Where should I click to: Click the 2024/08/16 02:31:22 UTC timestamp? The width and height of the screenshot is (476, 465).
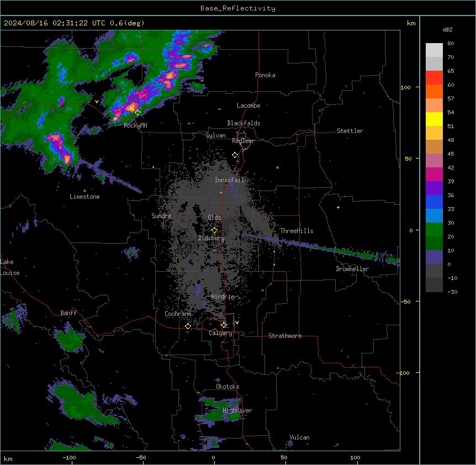(55, 23)
